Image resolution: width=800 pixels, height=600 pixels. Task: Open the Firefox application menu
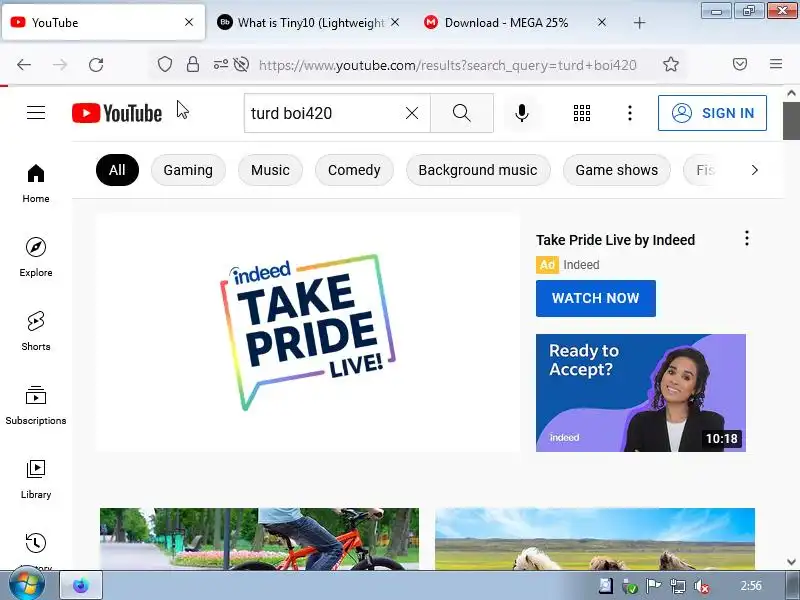tap(776, 64)
